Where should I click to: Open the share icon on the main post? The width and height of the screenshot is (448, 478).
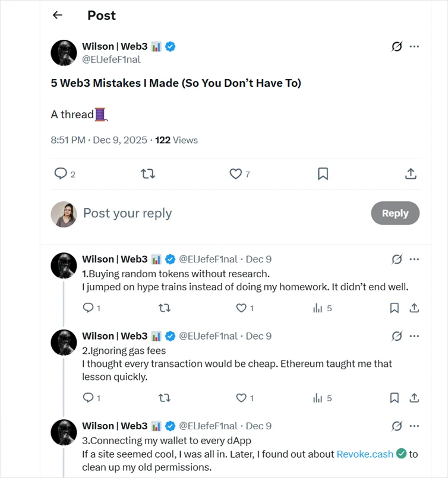[410, 174]
